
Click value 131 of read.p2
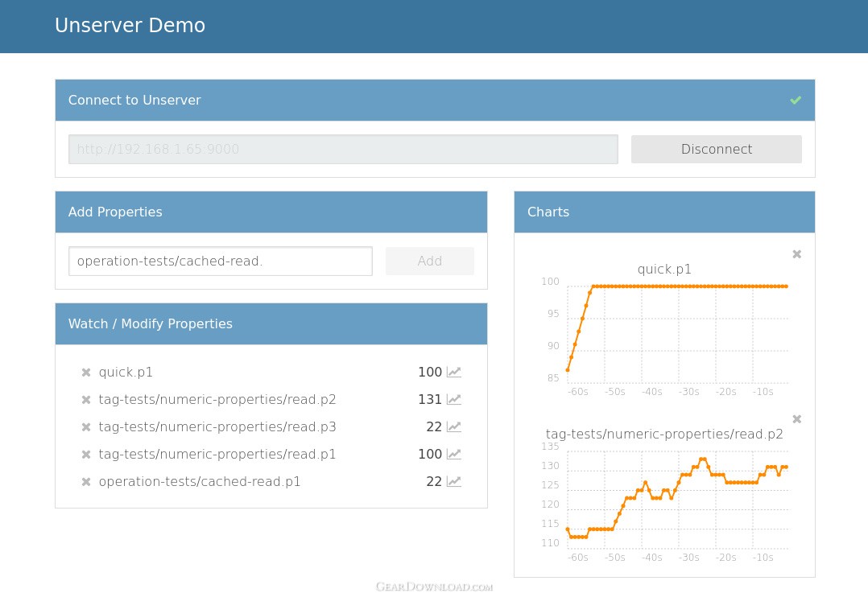(430, 399)
